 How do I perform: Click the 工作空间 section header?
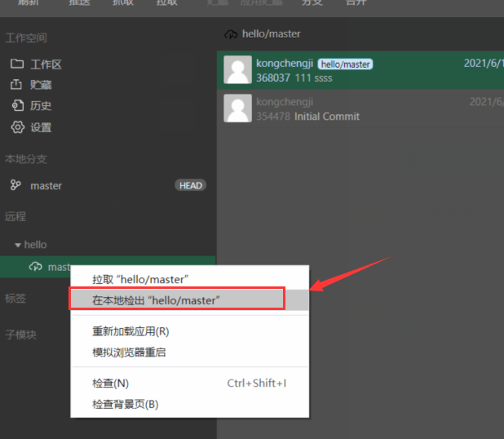click(26, 38)
